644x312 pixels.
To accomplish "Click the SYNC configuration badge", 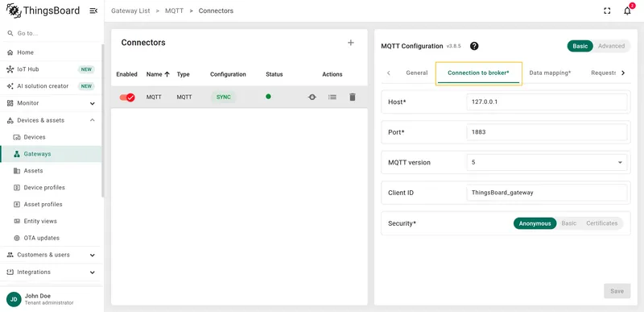I will coord(224,98).
